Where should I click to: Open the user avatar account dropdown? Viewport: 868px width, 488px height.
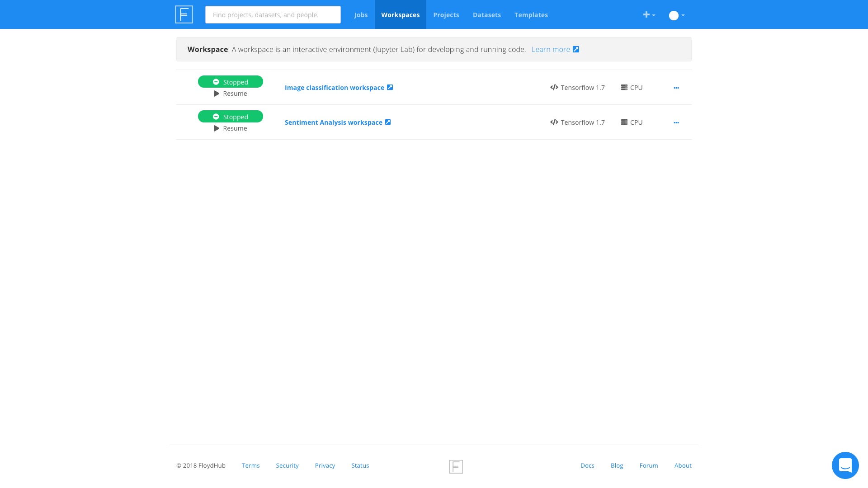point(676,15)
